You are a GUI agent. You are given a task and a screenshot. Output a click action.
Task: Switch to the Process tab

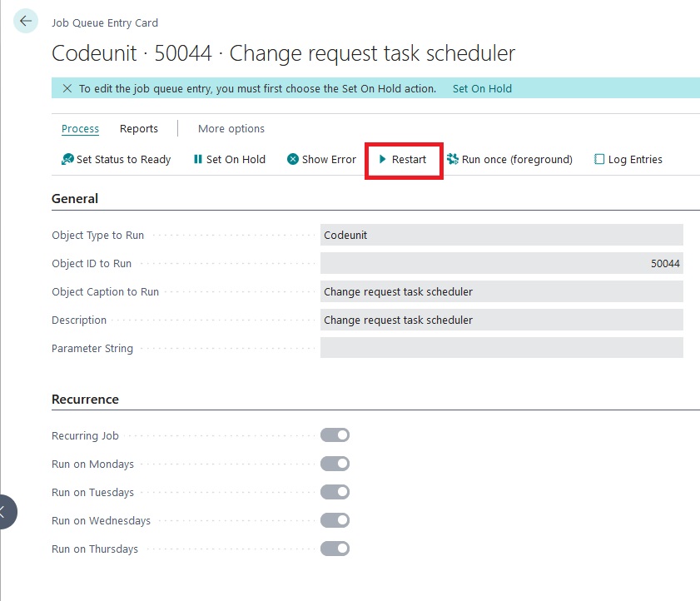click(80, 128)
